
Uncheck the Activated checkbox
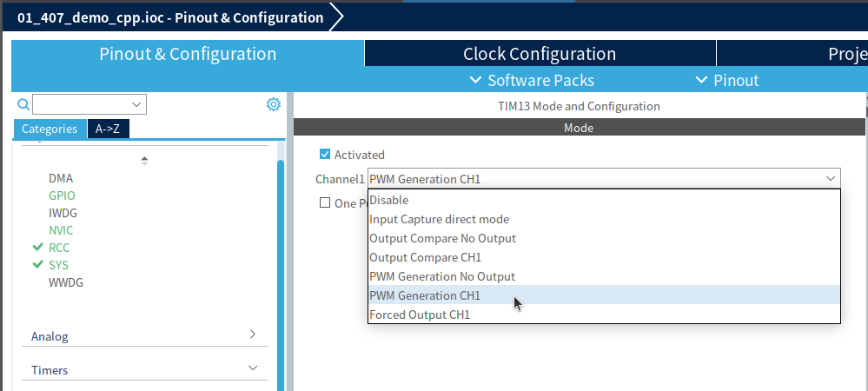tap(326, 155)
